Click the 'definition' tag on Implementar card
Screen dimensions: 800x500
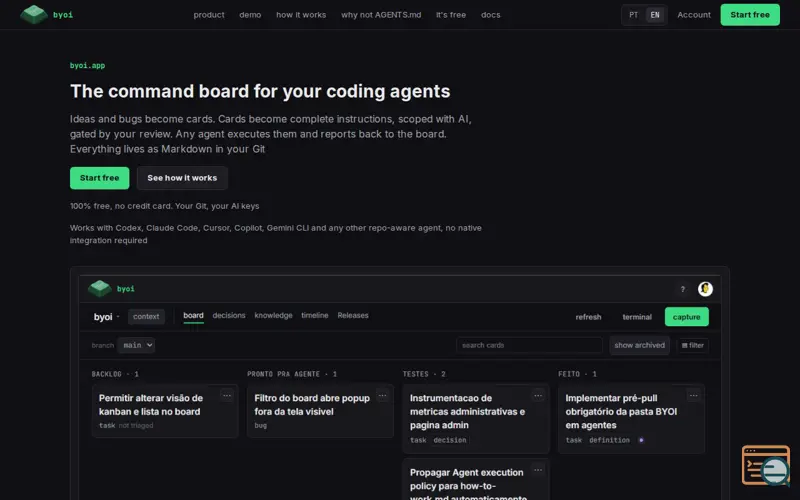tap(609, 440)
